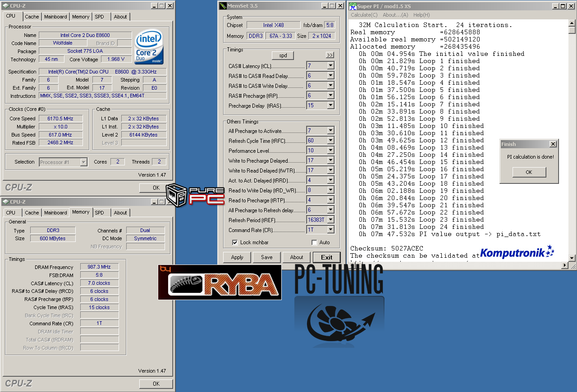This screenshot has height=392, width=577.
Task: Click the Exit button in MemSet
Action: pos(327,257)
